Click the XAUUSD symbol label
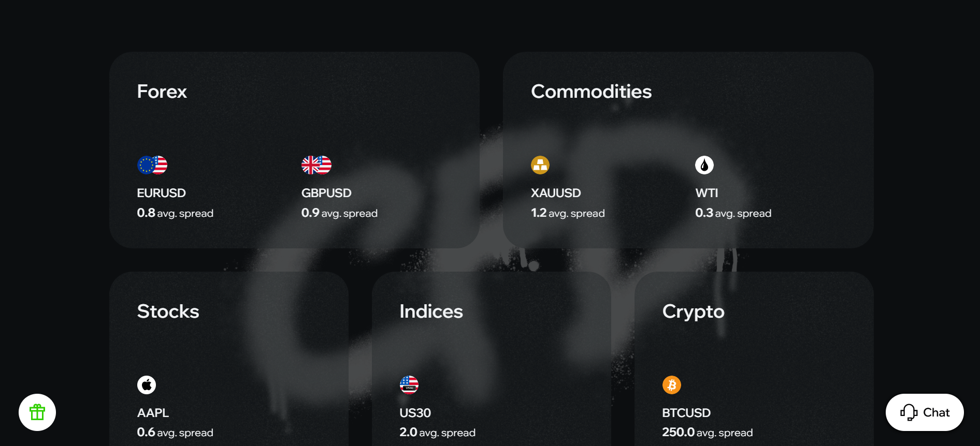 (556, 193)
